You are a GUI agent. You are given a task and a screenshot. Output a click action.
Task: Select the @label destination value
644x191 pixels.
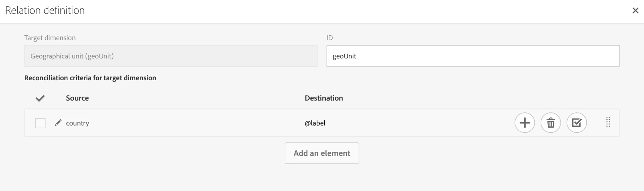point(315,123)
